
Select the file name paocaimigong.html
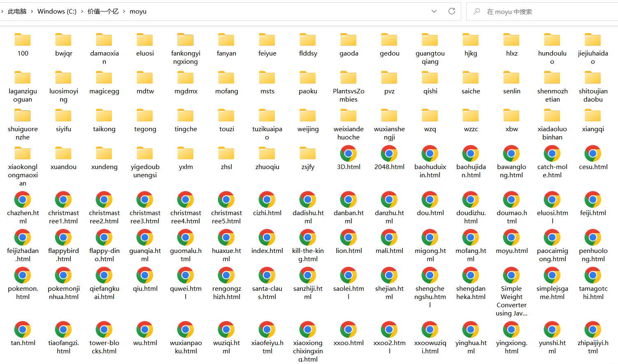(x=552, y=255)
